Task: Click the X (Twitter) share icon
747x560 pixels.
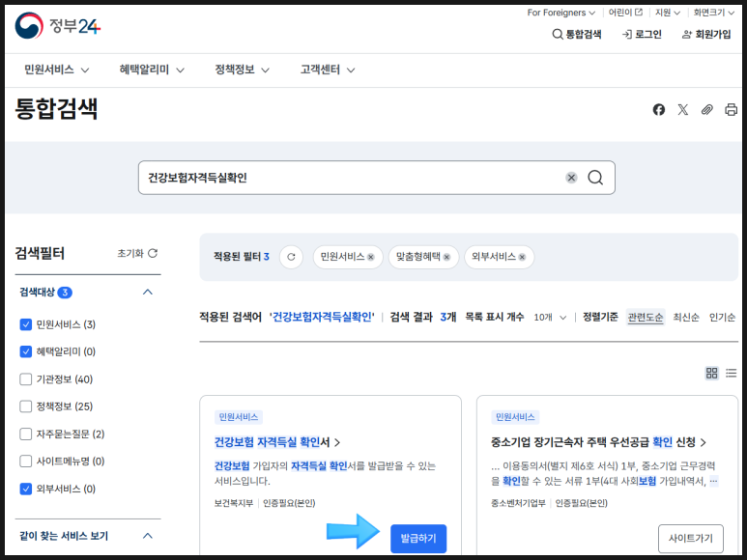Action: pyautogui.click(x=683, y=110)
